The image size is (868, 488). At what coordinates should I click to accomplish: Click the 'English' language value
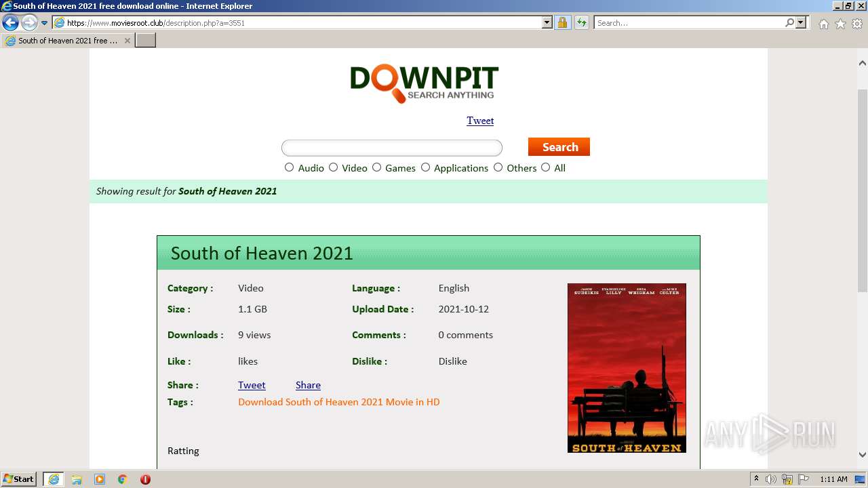click(x=454, y=288)
